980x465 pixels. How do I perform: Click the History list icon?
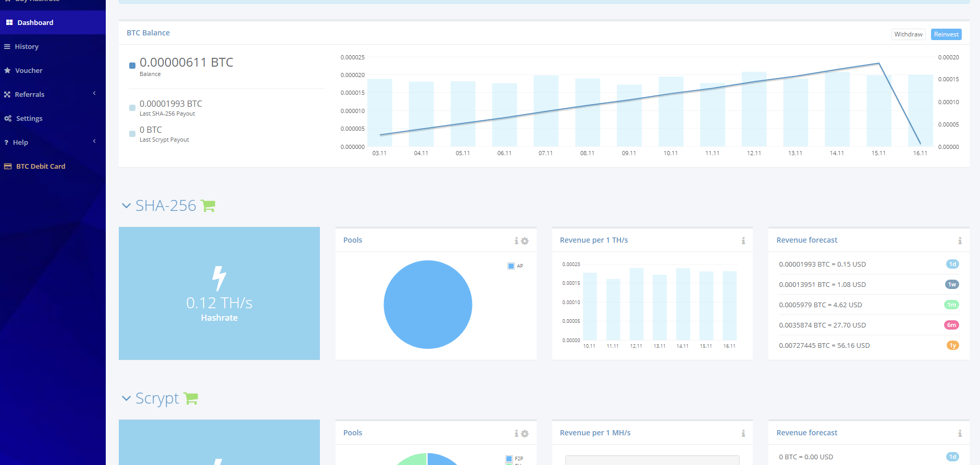pos(7,46)
